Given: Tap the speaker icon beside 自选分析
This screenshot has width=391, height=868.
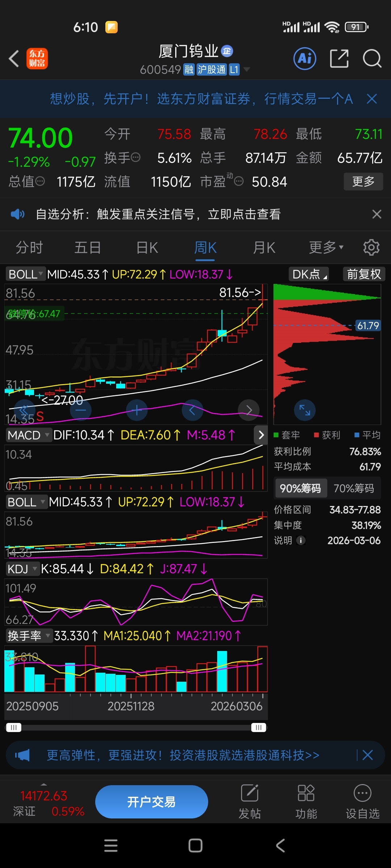Looking at the screenshot, I should click(17, 214).
